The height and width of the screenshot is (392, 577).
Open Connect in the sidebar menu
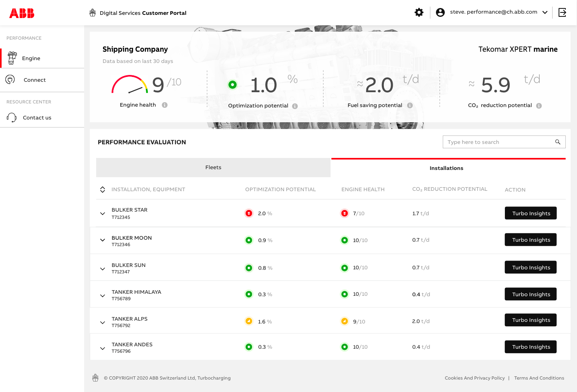point(34,80)
